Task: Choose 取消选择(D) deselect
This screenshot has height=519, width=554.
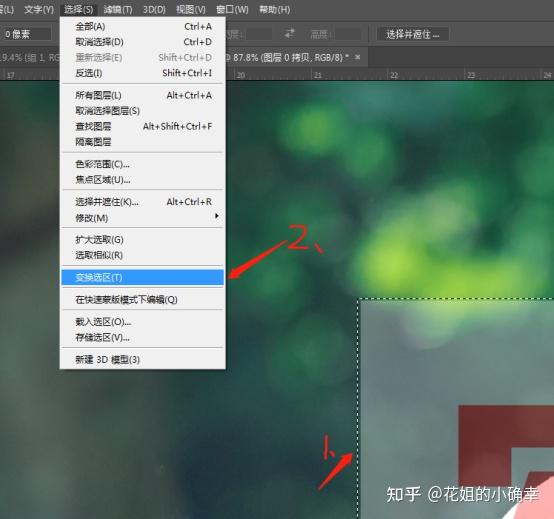Action: click(143, 42)
